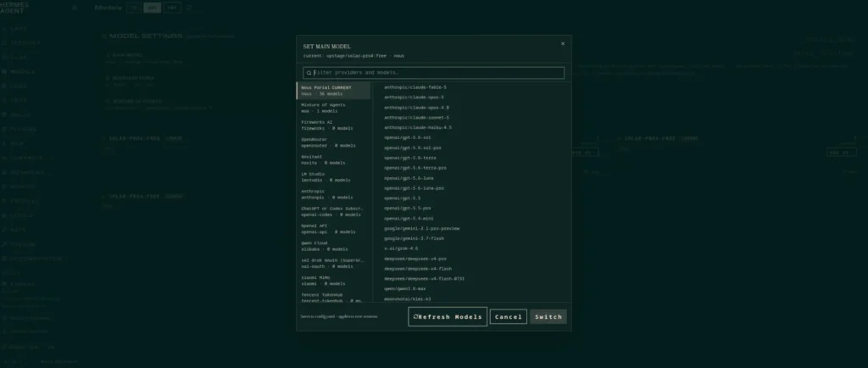This screenshot has height=368, width=868.
Task: Select the Nous Portal provider
Action: [x=333, y=91]
